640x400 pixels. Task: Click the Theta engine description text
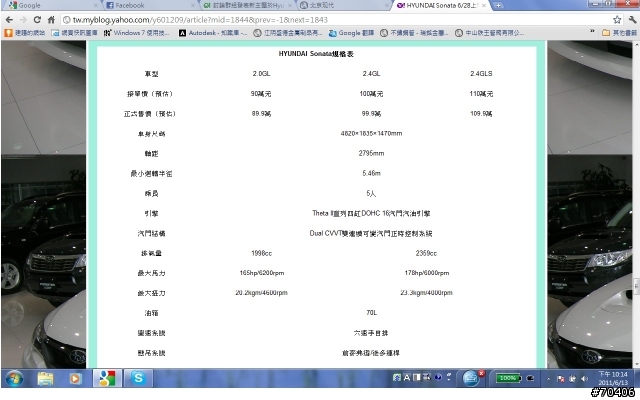(371, 213)
